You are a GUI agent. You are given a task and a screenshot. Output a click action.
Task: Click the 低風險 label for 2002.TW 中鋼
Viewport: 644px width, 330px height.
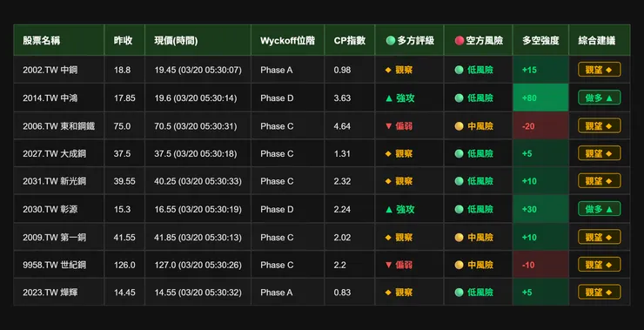(474, 70)
